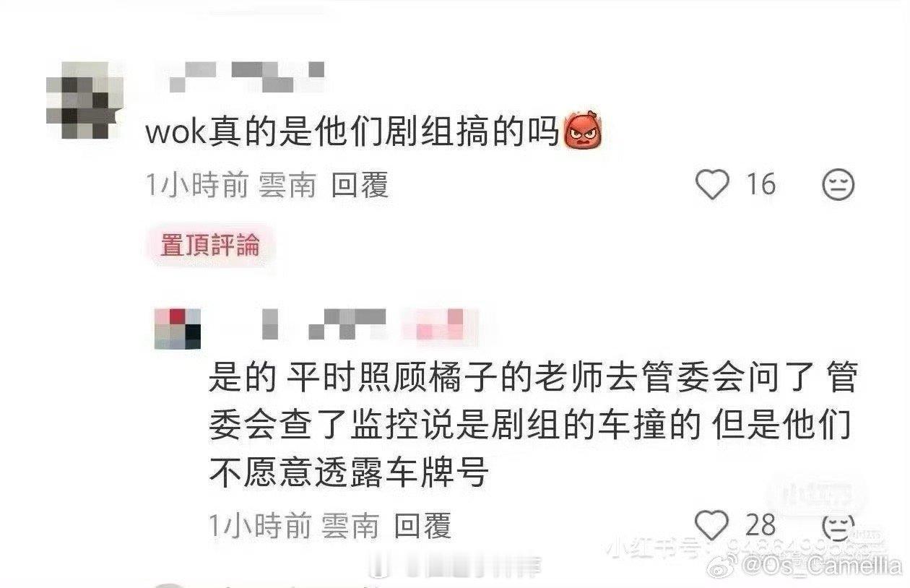Open the replier's small avatar
910x588 pixels.
tap(178, 329)
